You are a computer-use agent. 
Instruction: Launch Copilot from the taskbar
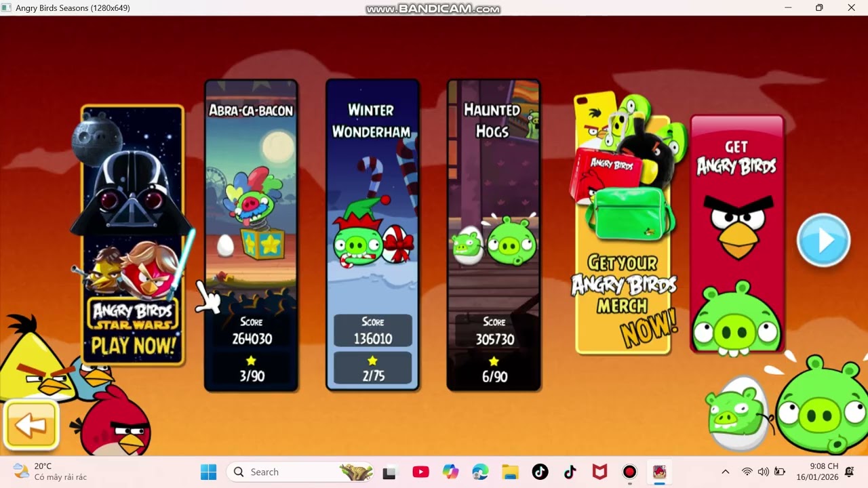[x=450, y=472]
